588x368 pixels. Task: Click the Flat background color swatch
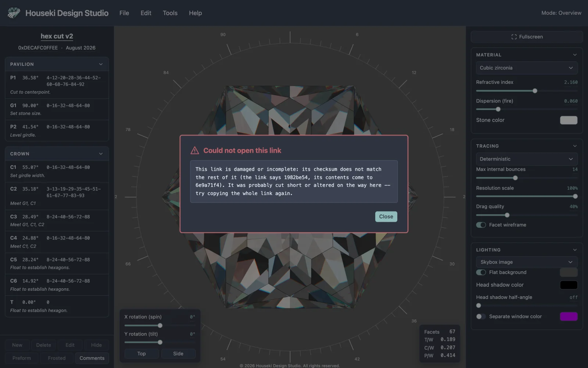coord(569,272)
